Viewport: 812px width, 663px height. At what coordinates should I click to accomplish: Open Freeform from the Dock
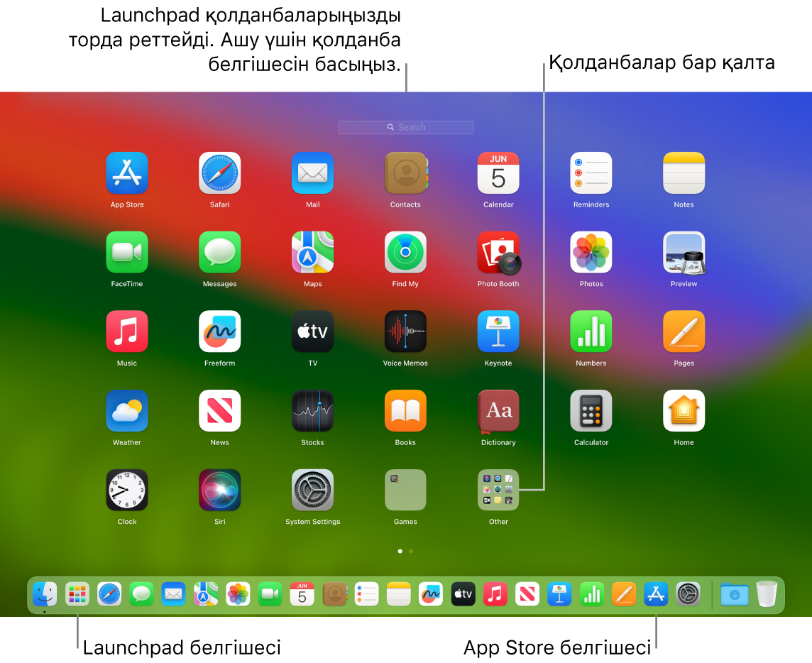pyautogui.click(x=431, y=594)
